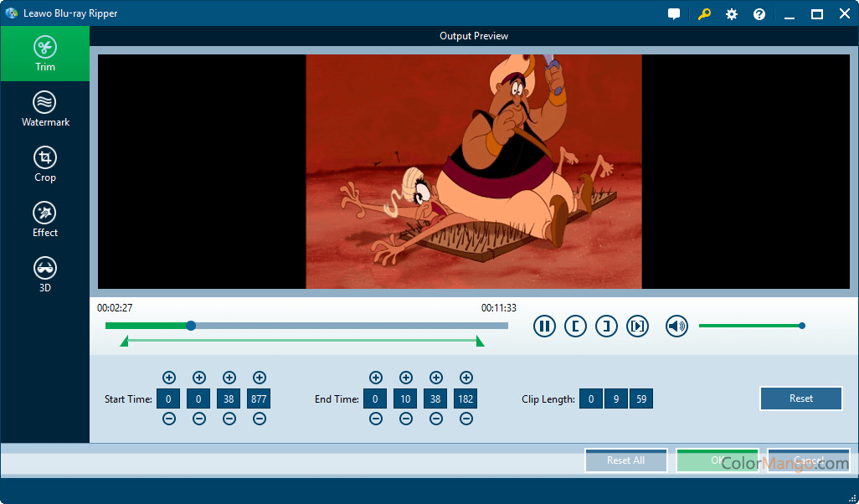
Task: Switch to the 3D settings panel
Action: [45, 275]
